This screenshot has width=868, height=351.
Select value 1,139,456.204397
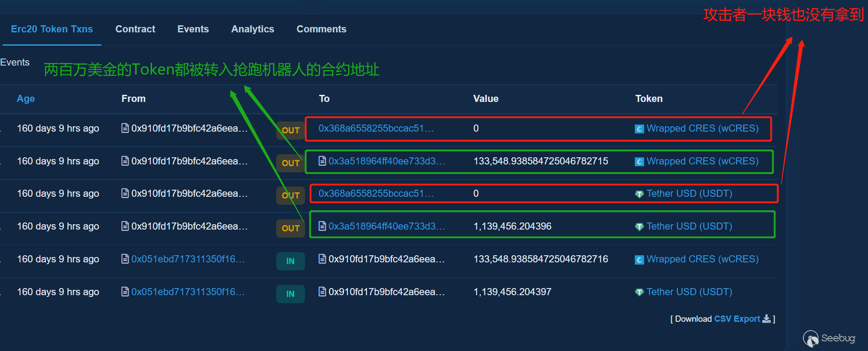click(512, 292)
